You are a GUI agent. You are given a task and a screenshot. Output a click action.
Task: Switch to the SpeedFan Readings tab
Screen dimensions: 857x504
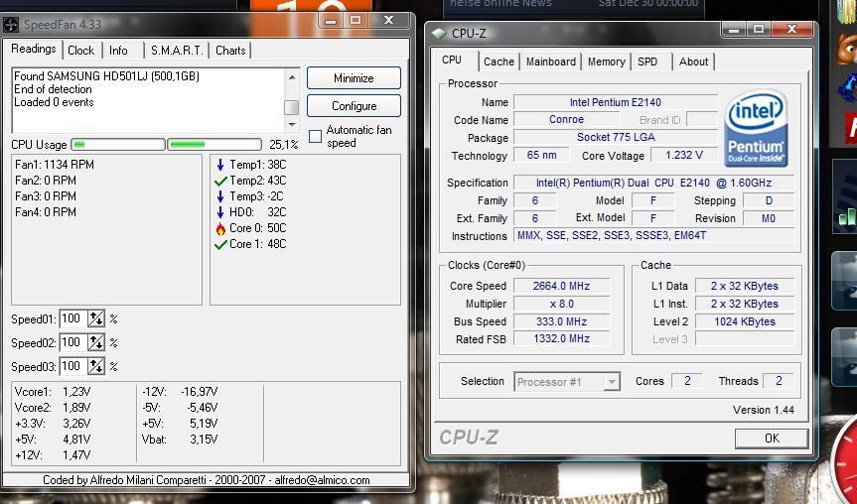34,49
